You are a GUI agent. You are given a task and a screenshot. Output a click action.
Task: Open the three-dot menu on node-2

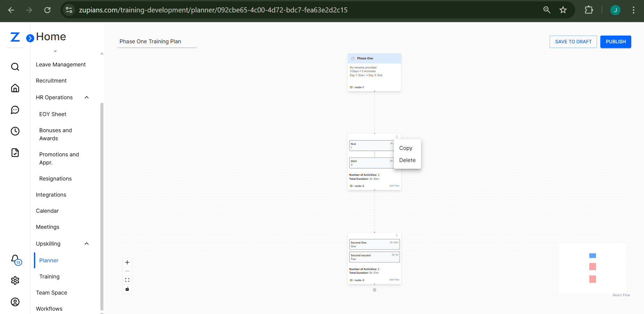[x=397, y=137]
